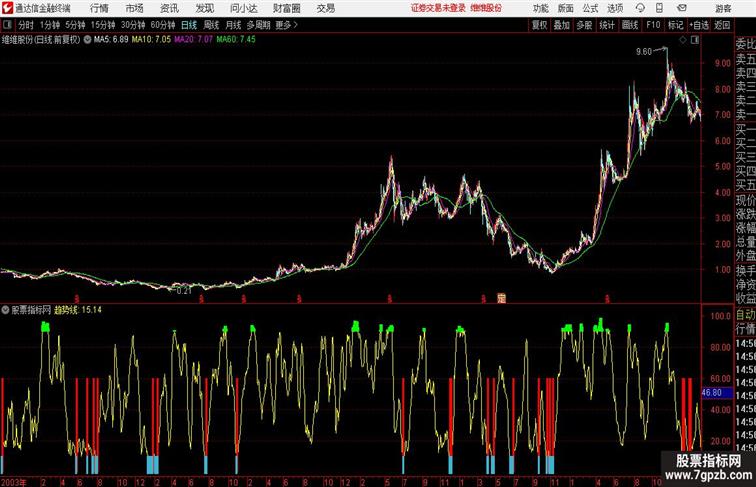Toggle the side panel icon left of 分时

click(7, 25)
